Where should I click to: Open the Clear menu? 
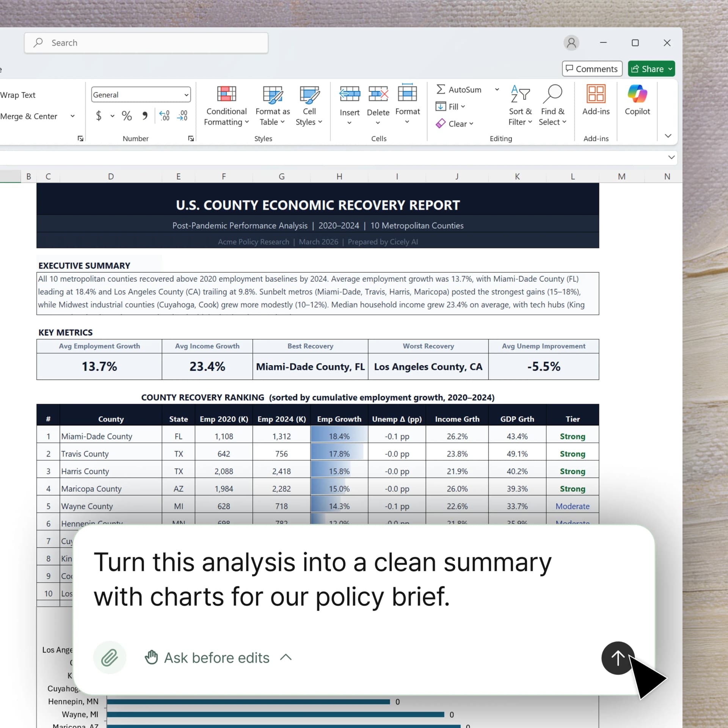[455, 124]
